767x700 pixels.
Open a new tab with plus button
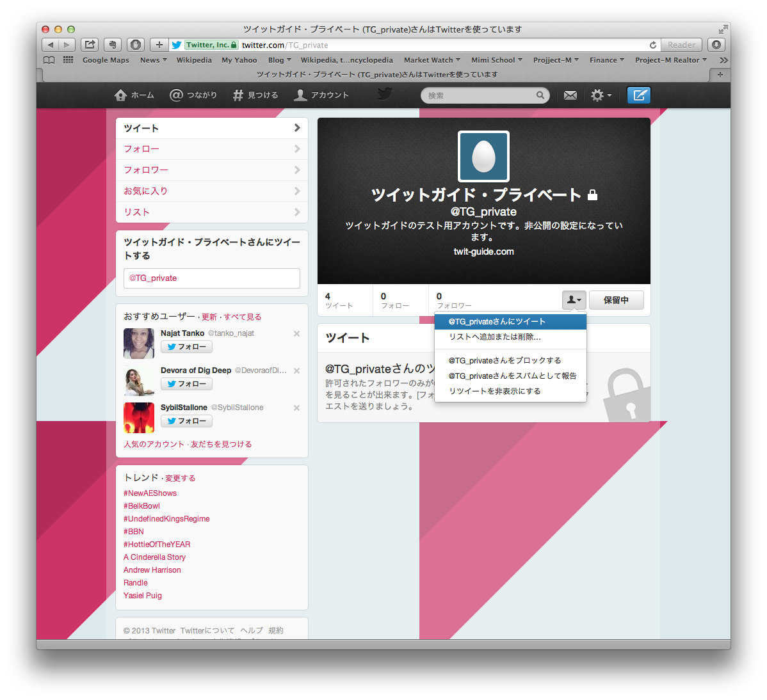[720, 75]
